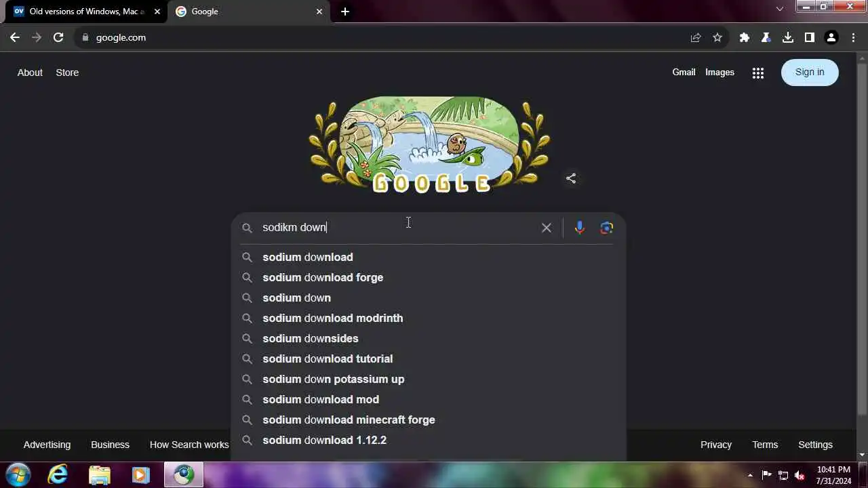Viewport: 868px width, 488px height.
Task: Start voice search with microphone
Action: pos(580,228)
